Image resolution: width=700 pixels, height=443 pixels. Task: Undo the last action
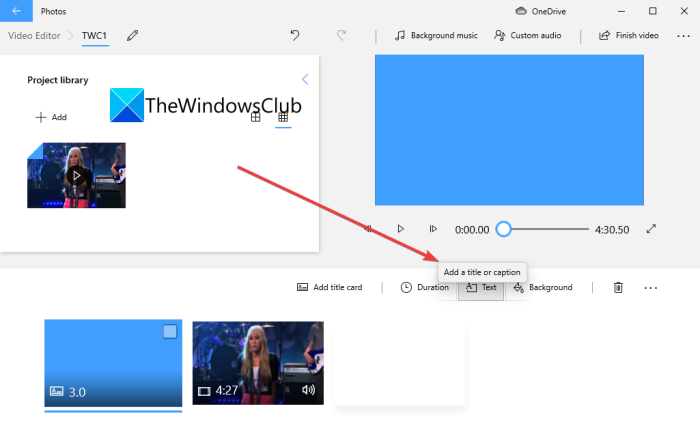pos(295,35)
